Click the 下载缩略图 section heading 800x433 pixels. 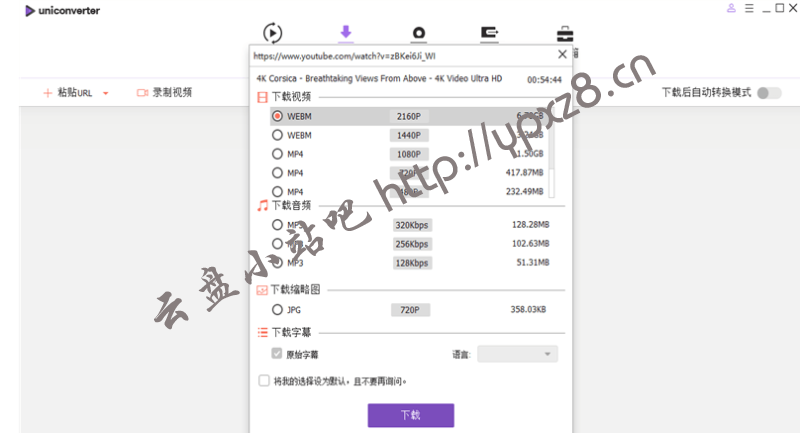[295, 290]
